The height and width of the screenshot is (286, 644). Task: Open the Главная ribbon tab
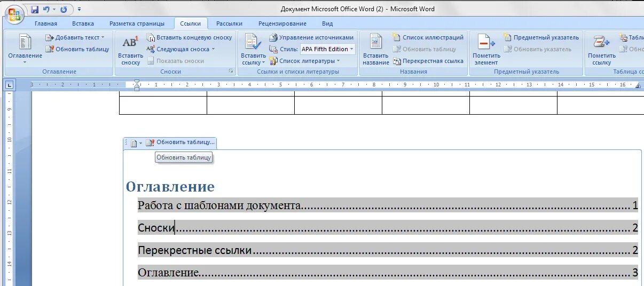point(46,23)
